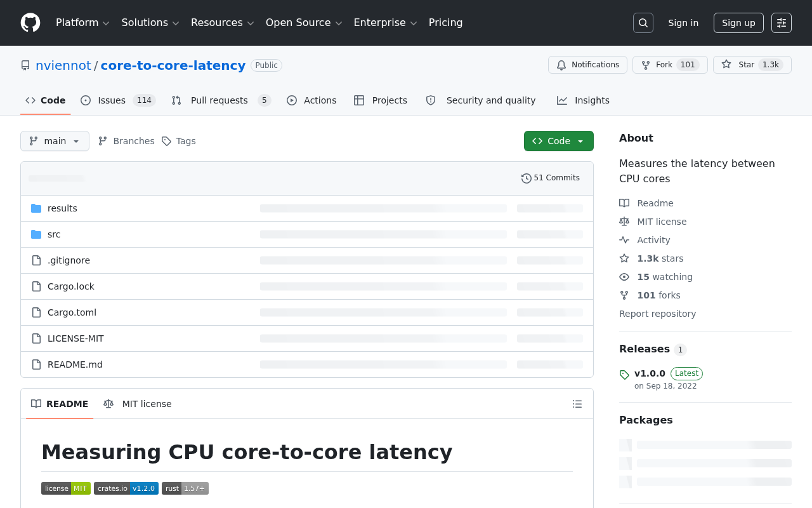Click the src folder icon
812x508 pixels.
pyautogui.click(x=36, y=234)
